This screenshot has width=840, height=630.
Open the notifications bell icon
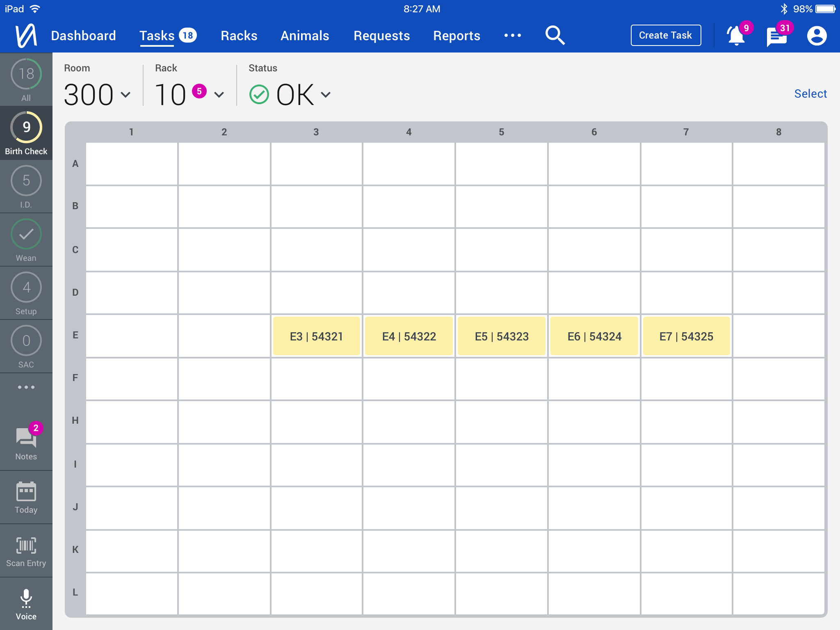click(736, 36)
